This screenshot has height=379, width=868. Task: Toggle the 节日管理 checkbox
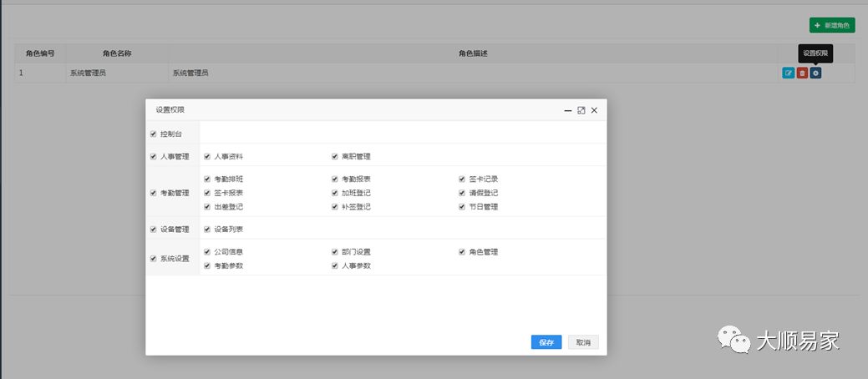coord(462,206)
